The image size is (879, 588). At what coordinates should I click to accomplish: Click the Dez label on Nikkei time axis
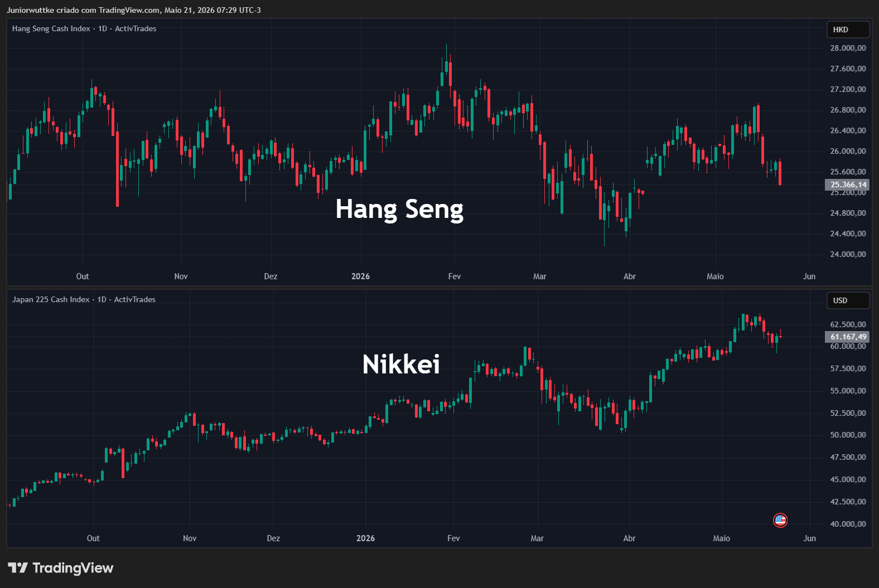pos(273,538)
